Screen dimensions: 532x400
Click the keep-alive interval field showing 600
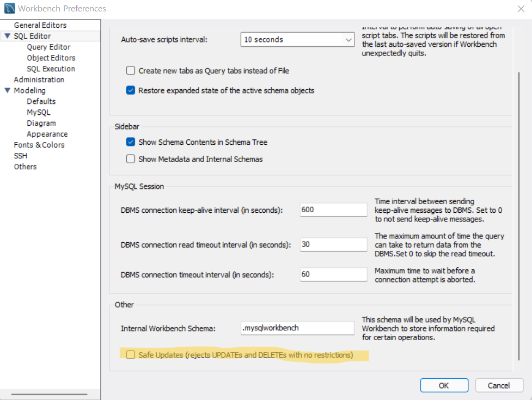[333, 210]
